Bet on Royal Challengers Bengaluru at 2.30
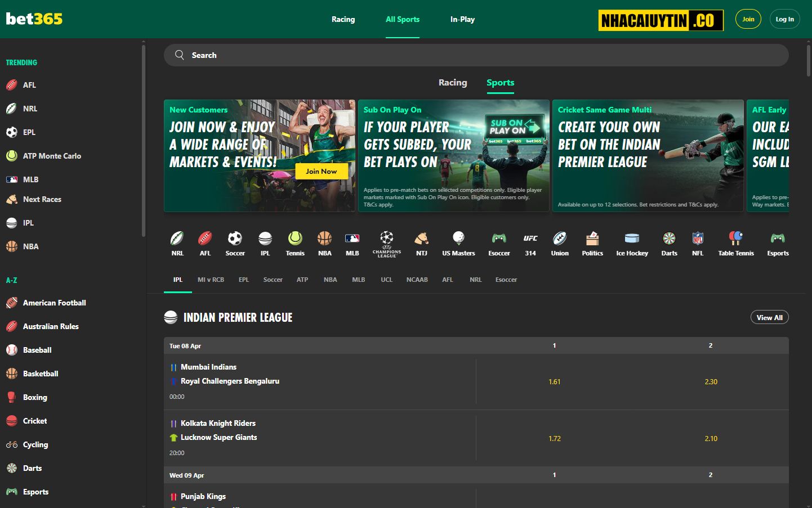812x508 pixels. click(x=711, y=381)
